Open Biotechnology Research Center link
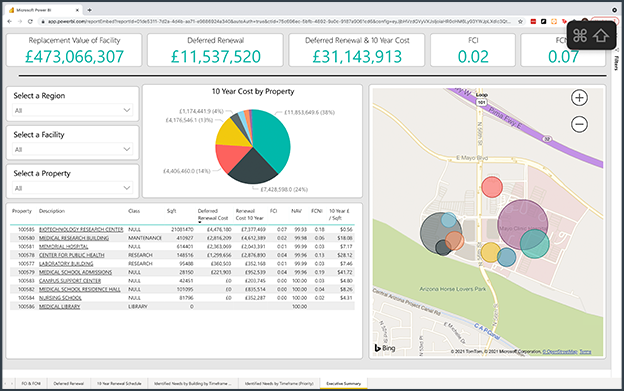Screen dimensions: 624x391 click(x=81, y=230)
